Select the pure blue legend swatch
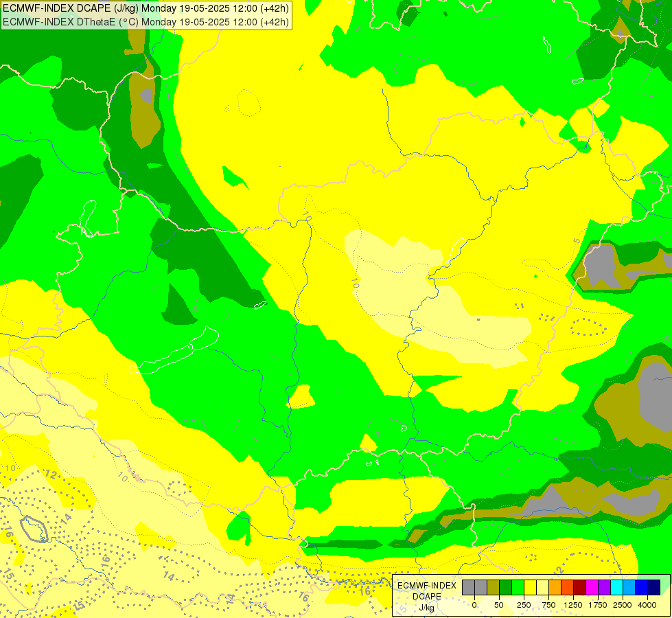 642,587
